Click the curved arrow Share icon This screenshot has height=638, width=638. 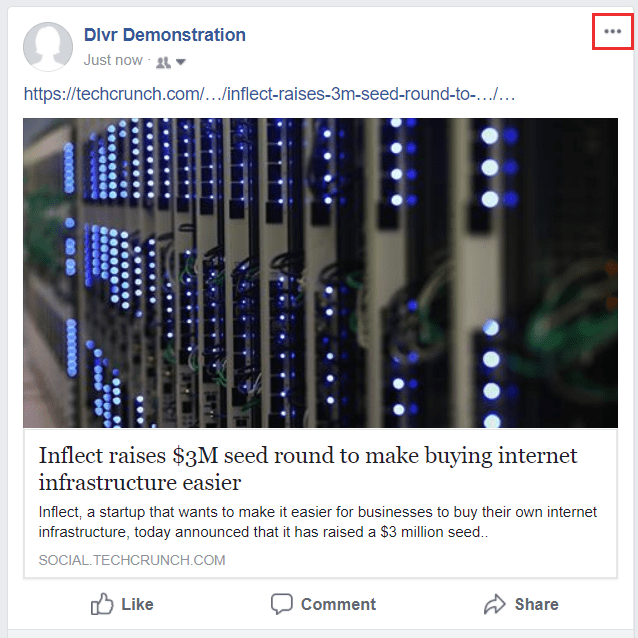pyautogui.click(x=494, y=603)
